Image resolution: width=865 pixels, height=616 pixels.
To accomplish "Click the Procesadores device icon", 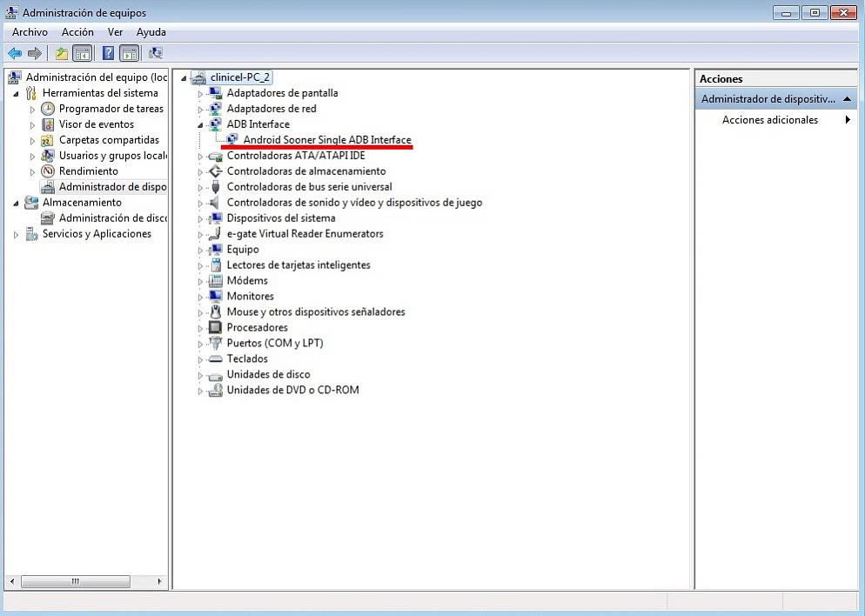I will click(215, 328).
